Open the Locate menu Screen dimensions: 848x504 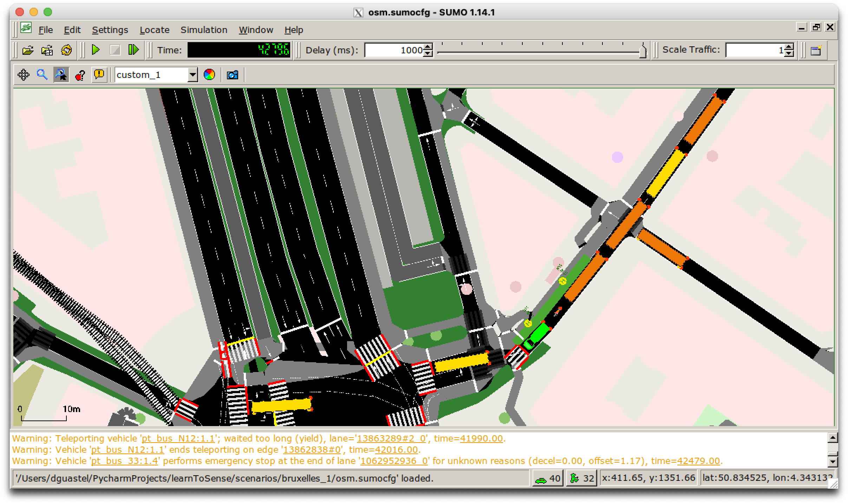(155, 30)
